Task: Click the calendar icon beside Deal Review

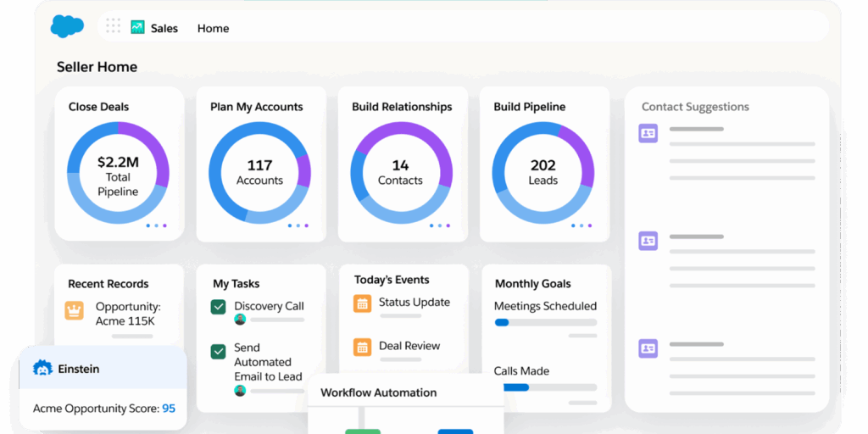Action: pyautogui.click(x=362, y=347)
